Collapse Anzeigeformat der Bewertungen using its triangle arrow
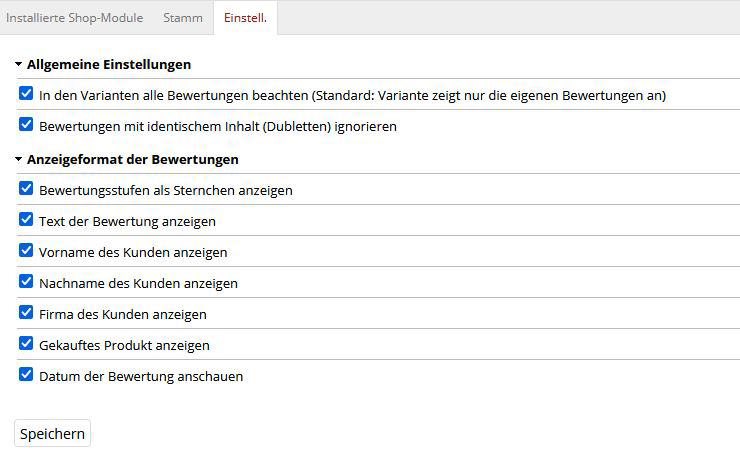The width and height of the screenshot is (740, 463). (19, 159)
